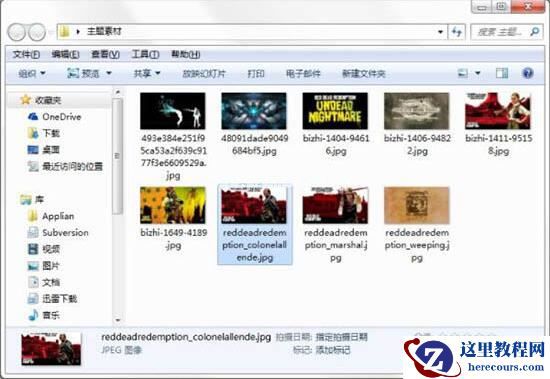Select thumbnail 48091dade9049684bf5.jpg
Image resolution: width=550 pixels, height=379 pixels.
point(254,111)
